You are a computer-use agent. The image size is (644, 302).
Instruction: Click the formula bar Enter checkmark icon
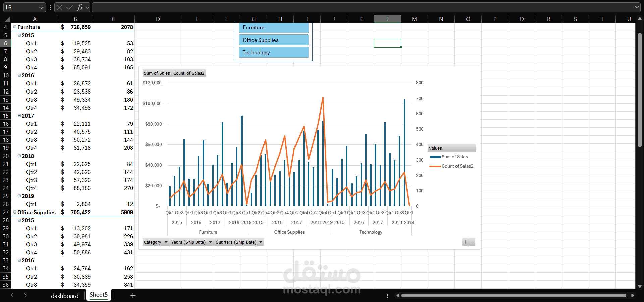70,7
